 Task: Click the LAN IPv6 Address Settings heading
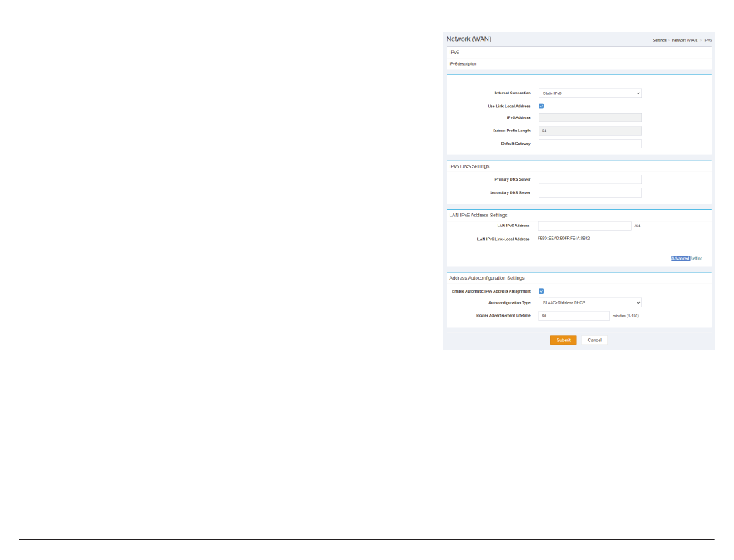click(478, 216)
